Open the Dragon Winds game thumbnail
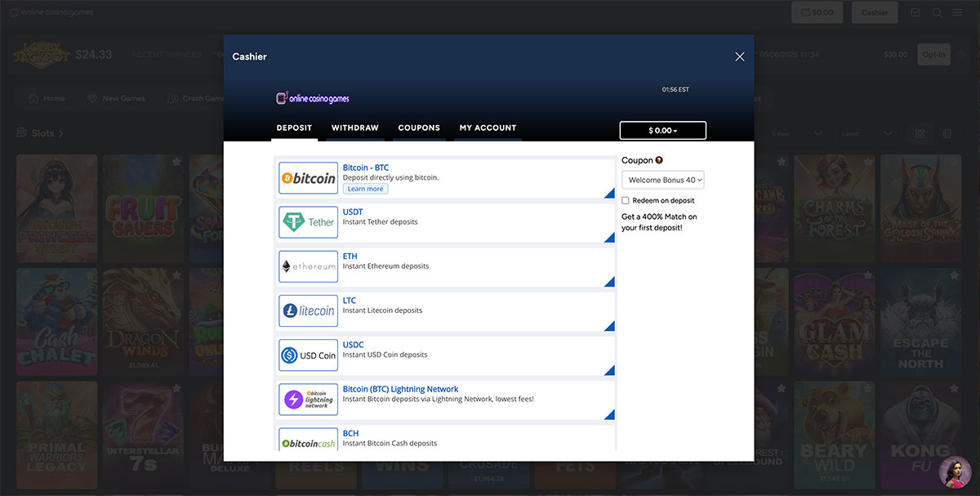This screenshot has width=980, height=496. point(143,323)
